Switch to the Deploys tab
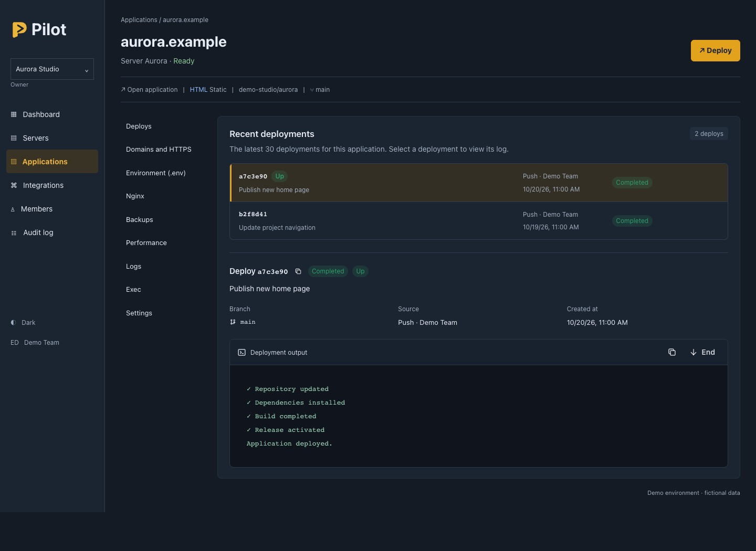756x551 pixels. (x=139, y=126)
